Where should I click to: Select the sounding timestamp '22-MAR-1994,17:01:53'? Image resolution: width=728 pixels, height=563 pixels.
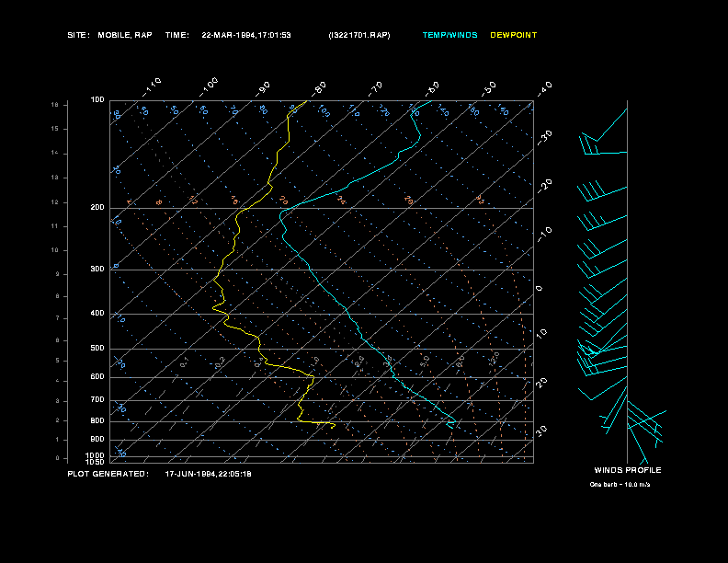point(246,35)
